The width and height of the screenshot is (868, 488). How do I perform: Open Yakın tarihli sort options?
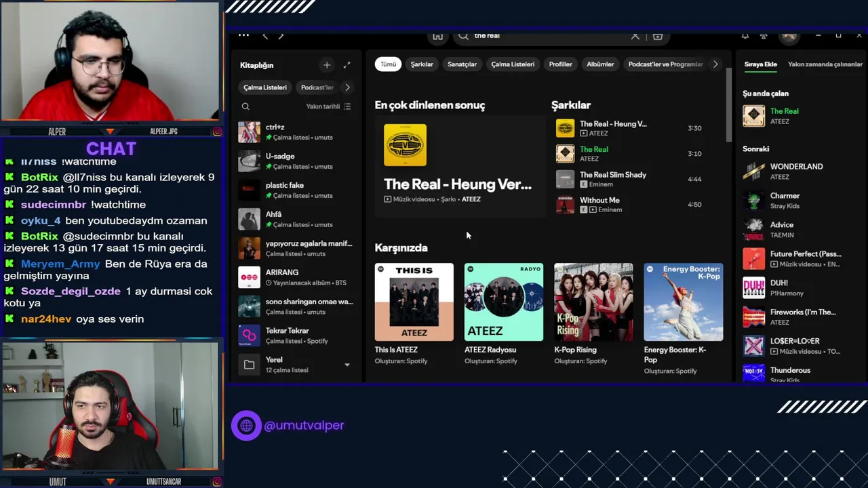click(328, 106)
